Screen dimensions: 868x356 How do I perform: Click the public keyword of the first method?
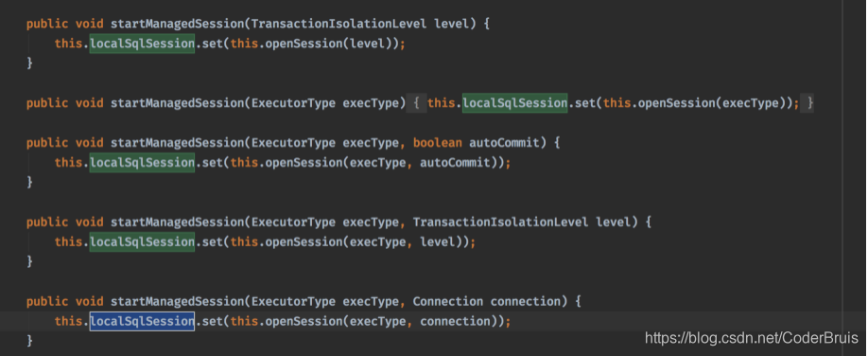click(x=47, y=24)
